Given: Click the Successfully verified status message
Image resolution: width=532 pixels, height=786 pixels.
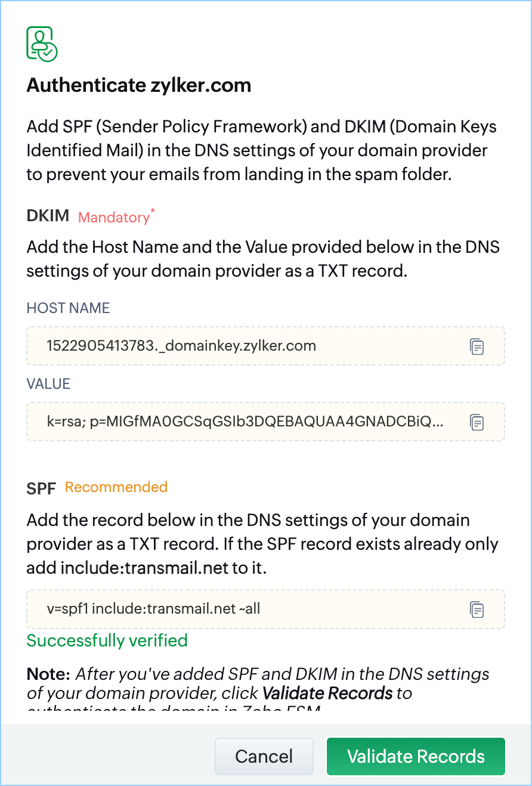Looking at the screenshot, I should pos(107,641).
